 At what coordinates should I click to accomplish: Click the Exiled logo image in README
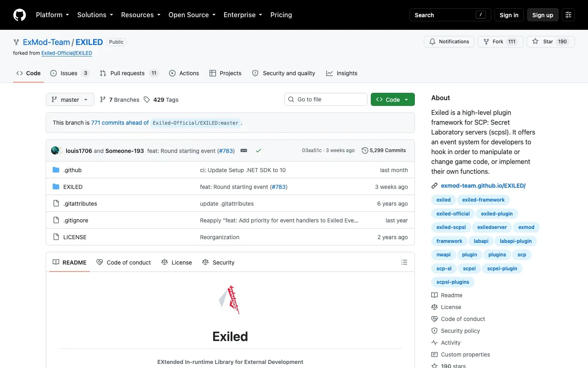230,300
